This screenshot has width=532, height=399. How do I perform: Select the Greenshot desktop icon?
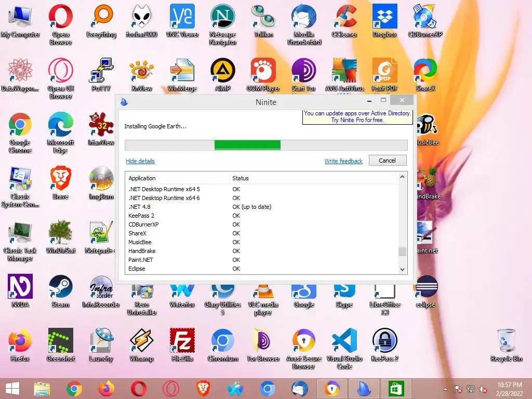(x=60, y=345)
